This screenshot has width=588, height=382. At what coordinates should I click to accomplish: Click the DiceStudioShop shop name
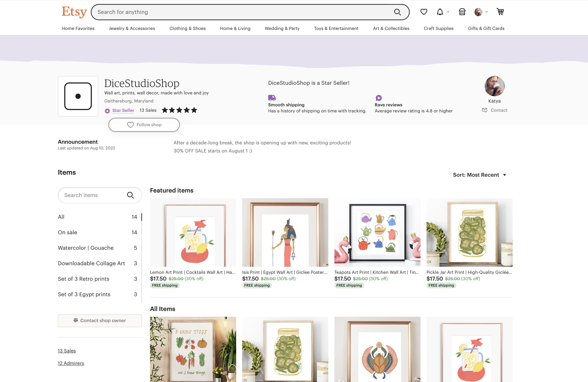coord(142,83)
